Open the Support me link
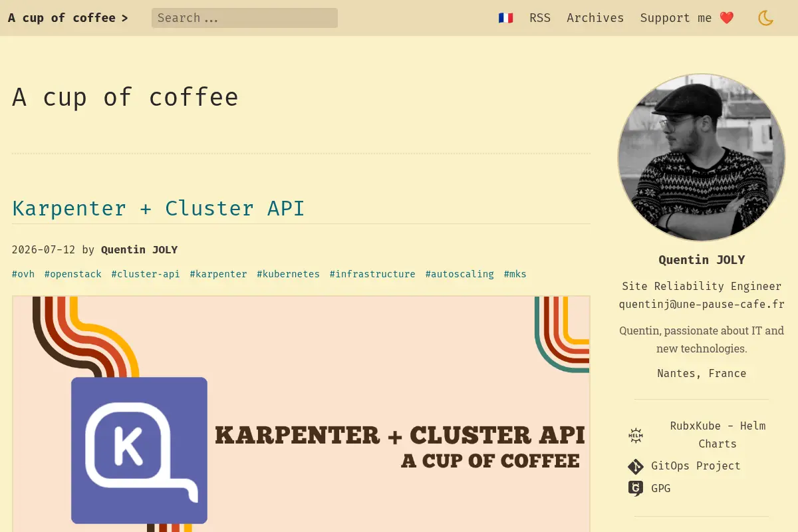The image size is (798, 532). (687, 18)
